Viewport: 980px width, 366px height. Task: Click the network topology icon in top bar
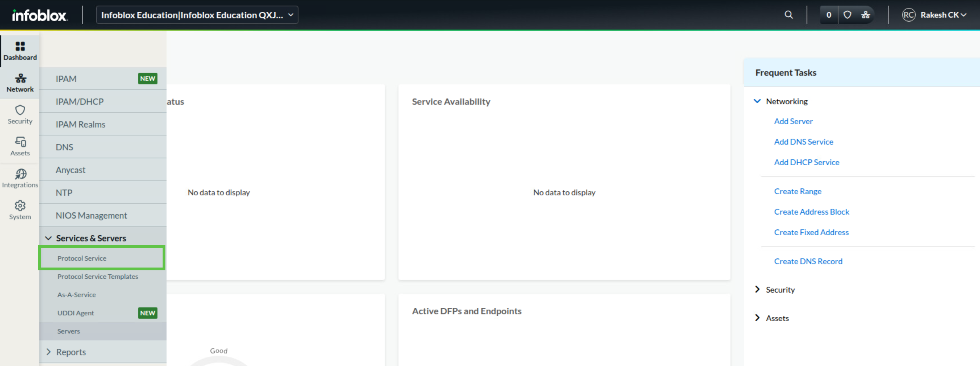(865, 15)
